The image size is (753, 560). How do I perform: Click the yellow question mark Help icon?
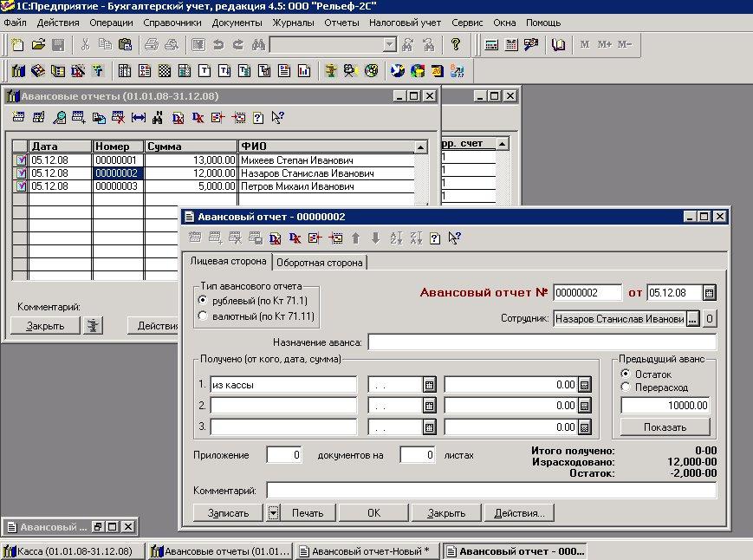tap(456, 45)
